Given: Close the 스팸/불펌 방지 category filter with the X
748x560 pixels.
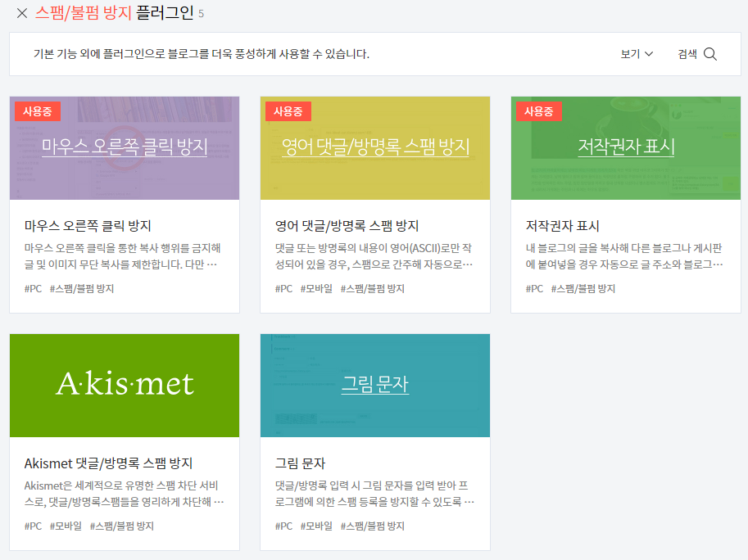Looking at the screenshot, I should click(x=22, y=13).
